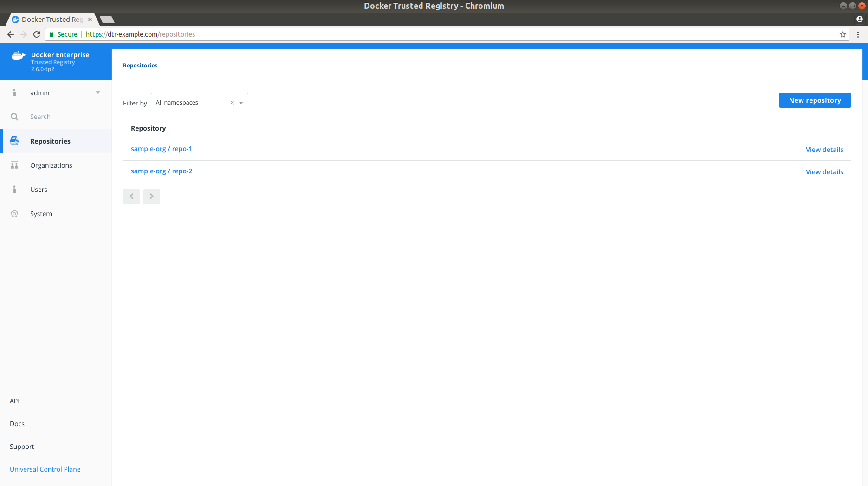Image resolution: width=868 pixels, height=486 pixels.
Task: Go back using browser back arrow
Action: click(x=11, y=34)
